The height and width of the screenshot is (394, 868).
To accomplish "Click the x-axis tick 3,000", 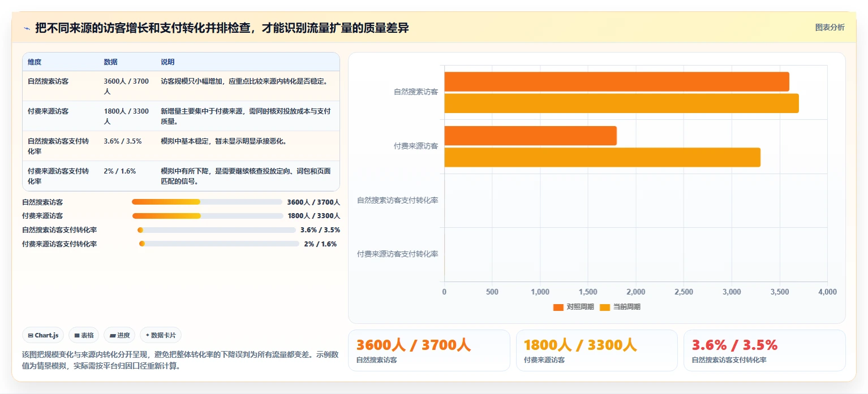I will pos(732,292).
